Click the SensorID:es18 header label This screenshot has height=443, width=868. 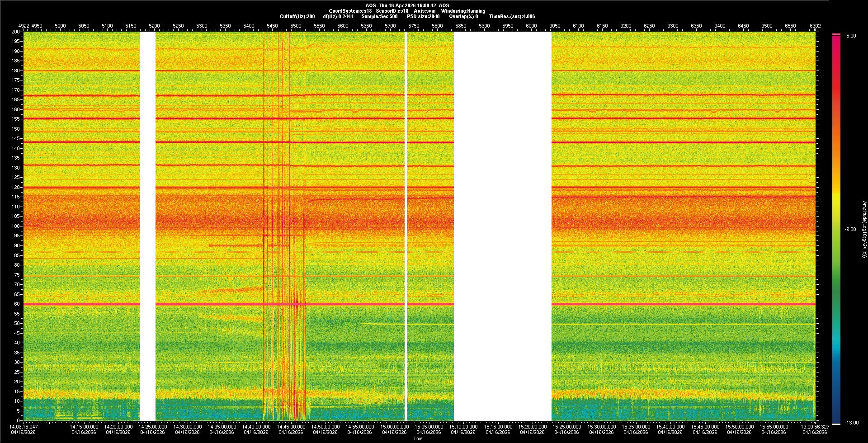point(392,11)
